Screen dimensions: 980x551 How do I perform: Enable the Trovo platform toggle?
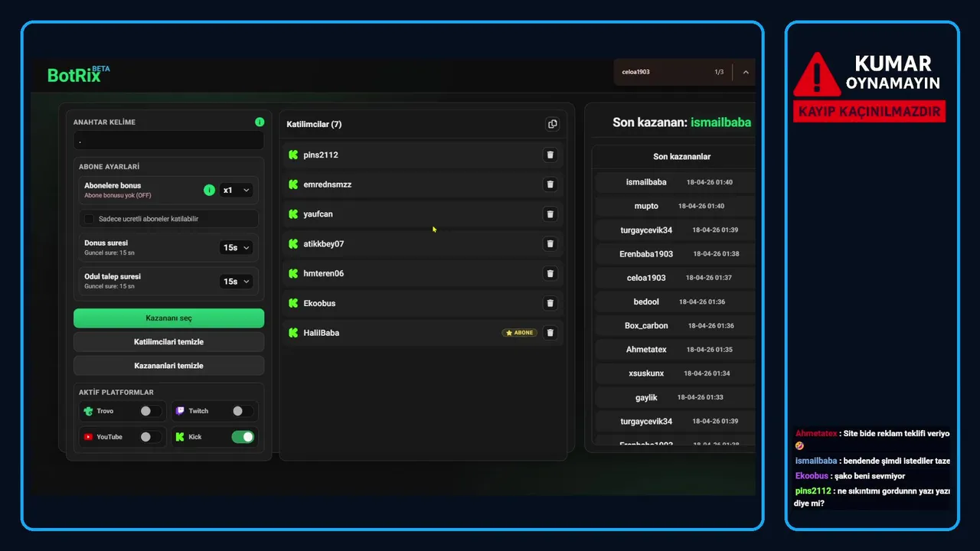[150, 411]
